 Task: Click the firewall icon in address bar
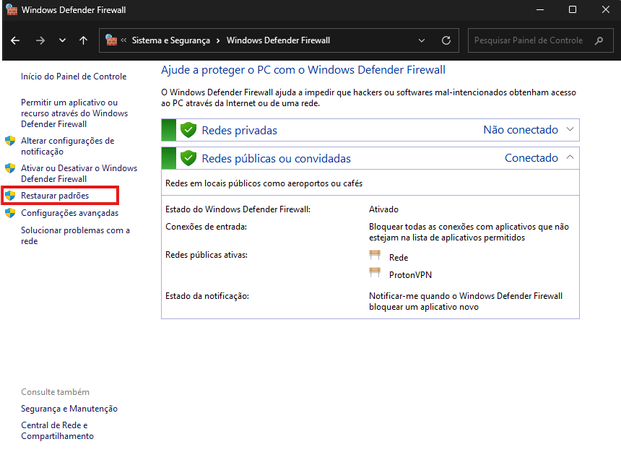pos(111,40)
